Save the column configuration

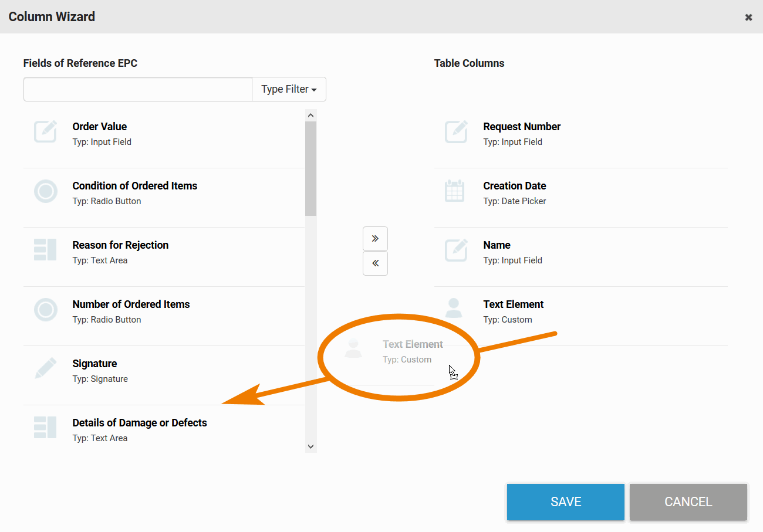tap(565, 501)
